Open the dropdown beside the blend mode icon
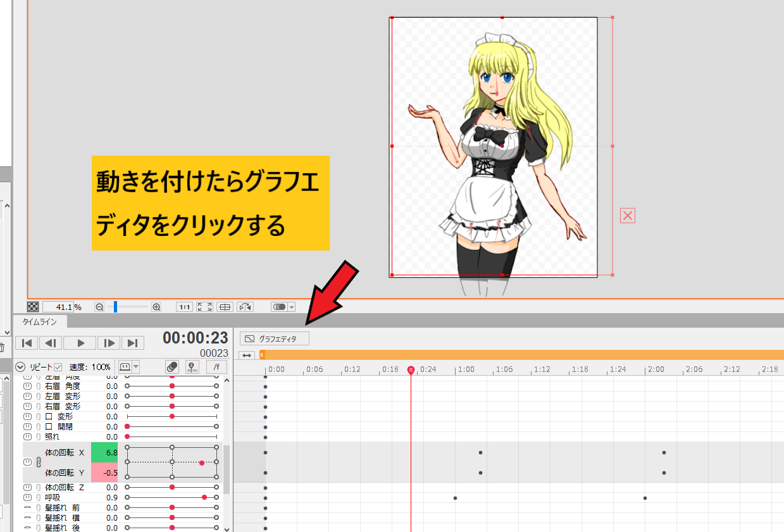Image resolution: width=784 pixels, height=532 pixels. coord(292,307)
